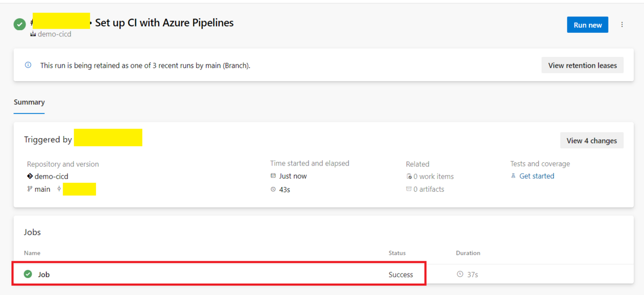Open View retention leases
644x295 pixels.
[x=582, y=65]
